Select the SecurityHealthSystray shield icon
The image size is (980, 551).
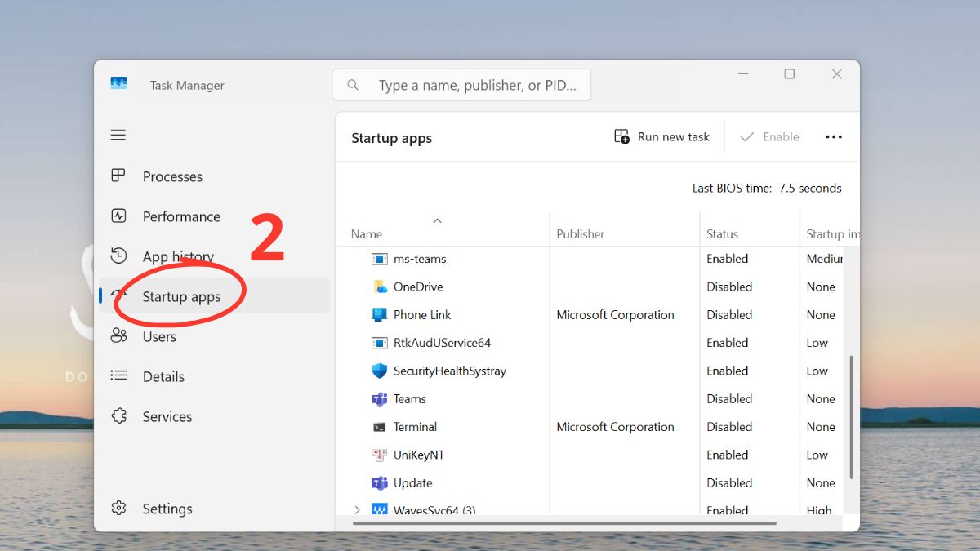pos(380,371)
